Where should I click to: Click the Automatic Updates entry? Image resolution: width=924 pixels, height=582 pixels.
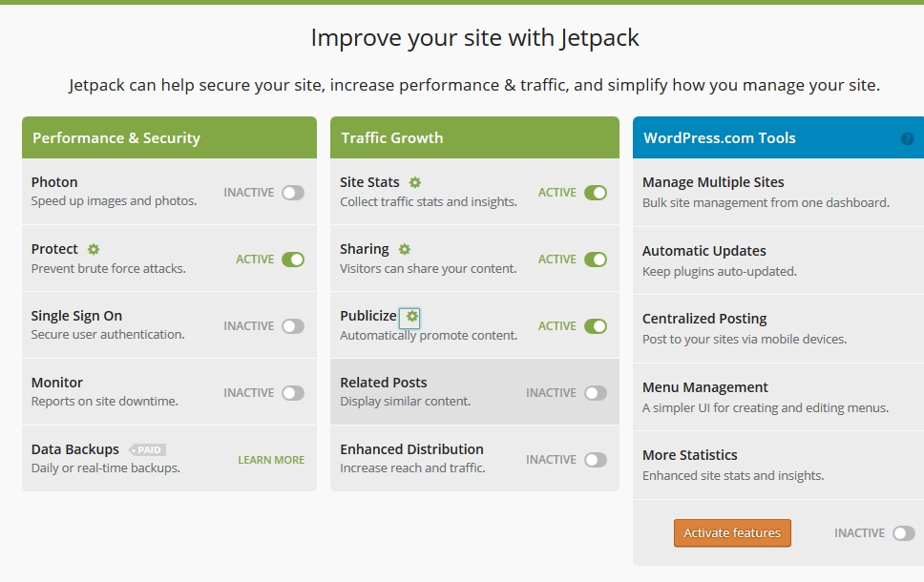pyautogui.click(x=778, y=260)
